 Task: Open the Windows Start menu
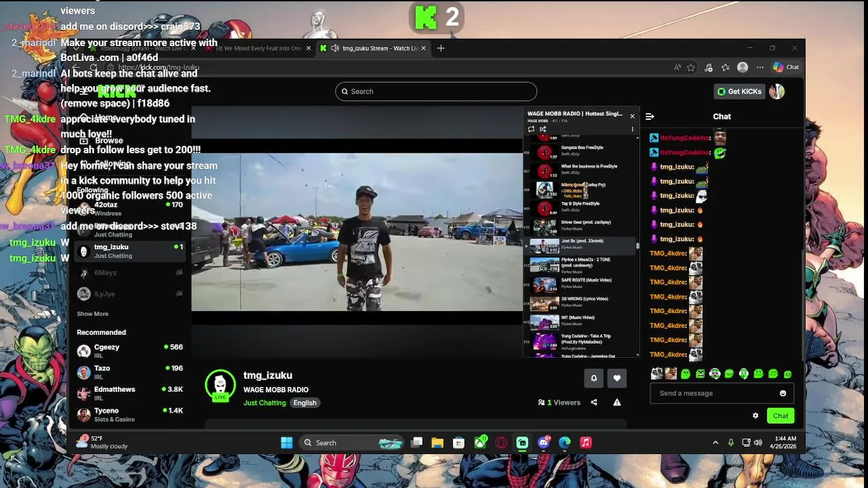tap(286, 443)
